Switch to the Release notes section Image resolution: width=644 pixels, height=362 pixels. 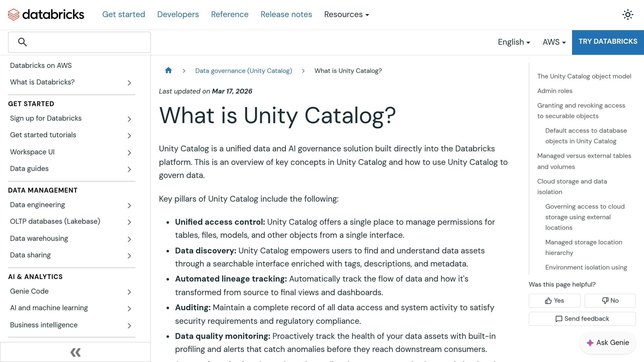[286, 14]
